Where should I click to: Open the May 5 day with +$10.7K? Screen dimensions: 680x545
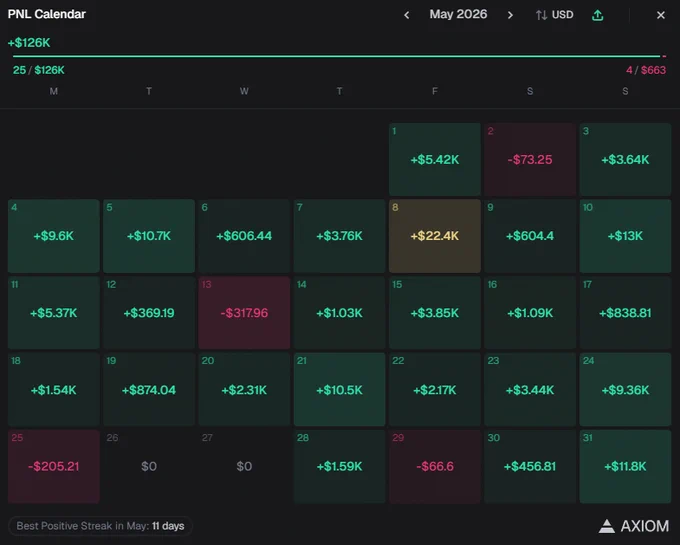point(149,236)
